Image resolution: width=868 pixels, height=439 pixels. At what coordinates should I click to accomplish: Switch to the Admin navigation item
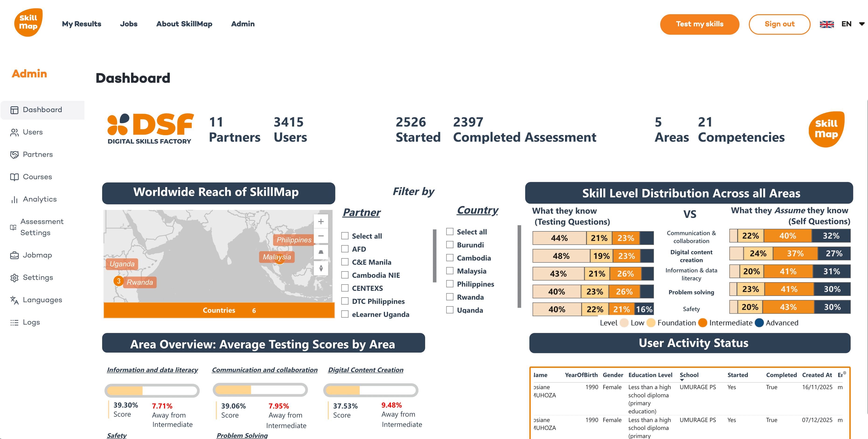pos(243,24)
